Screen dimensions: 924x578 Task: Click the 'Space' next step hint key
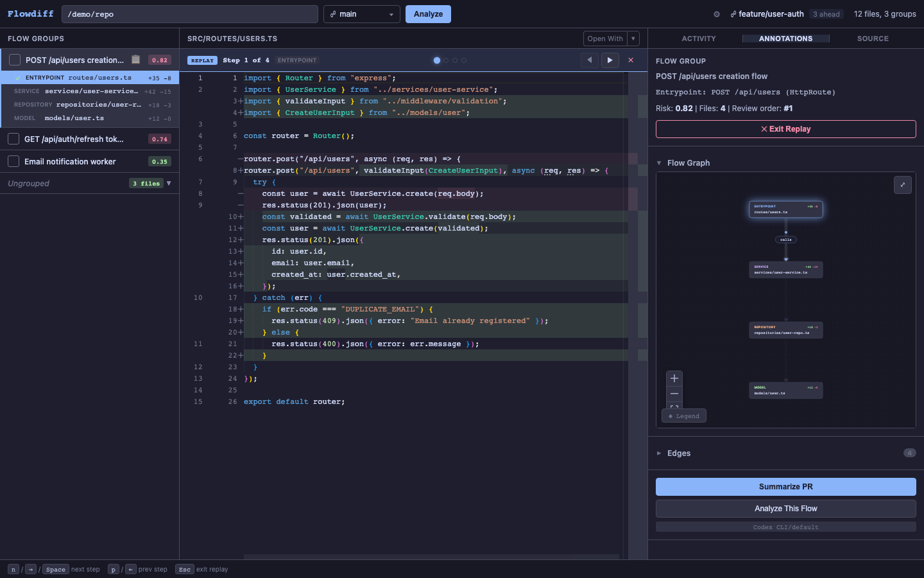tap(55, 569)
